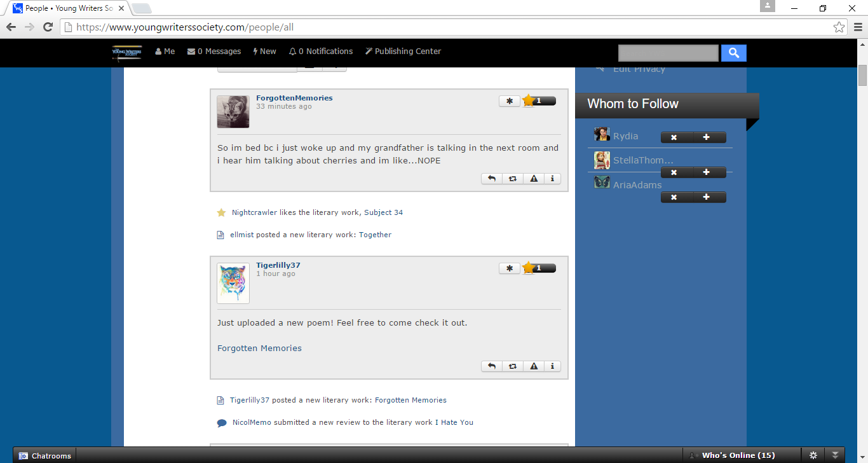Report ForgottenMemories post with warning icon
Viewport: 868px width, 463px height.
[534, 179]
